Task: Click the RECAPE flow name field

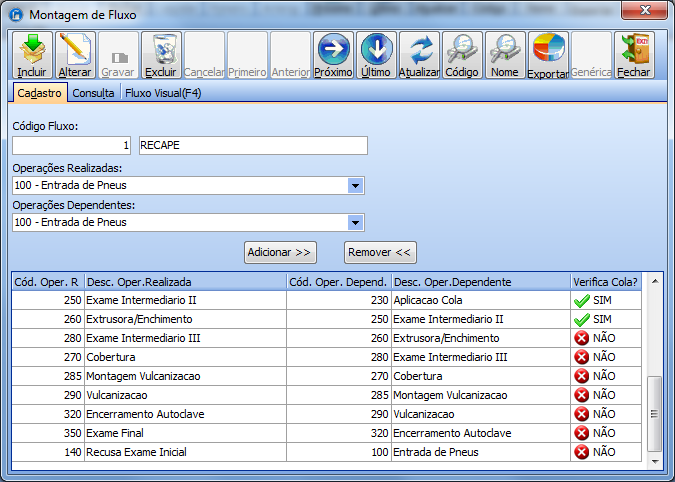Action: point(253,146)
